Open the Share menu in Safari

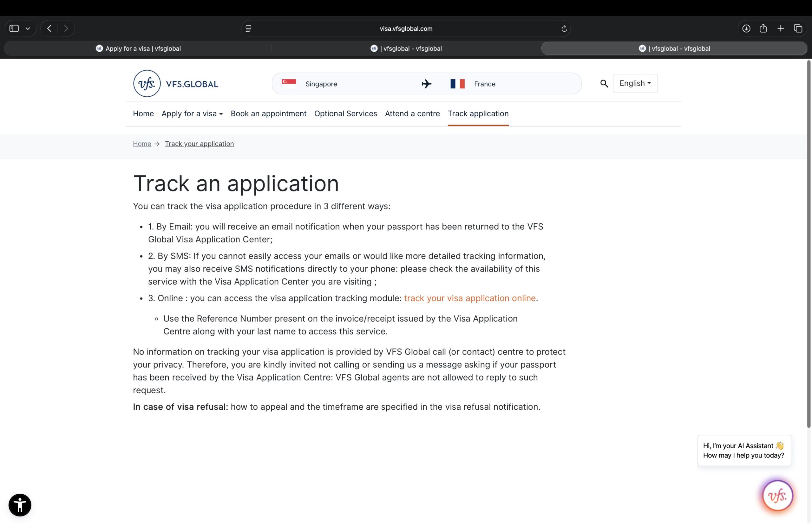pyautogui.click(x=763, y=29)
